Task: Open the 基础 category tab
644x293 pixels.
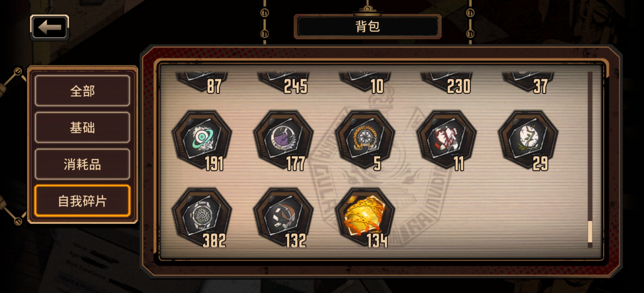Action: click(x=82, y=127)
